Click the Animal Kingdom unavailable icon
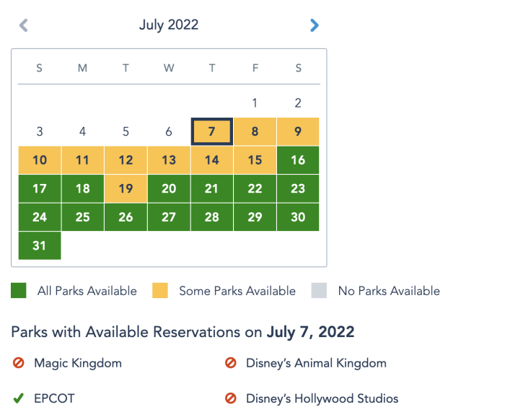 point(231,363)
